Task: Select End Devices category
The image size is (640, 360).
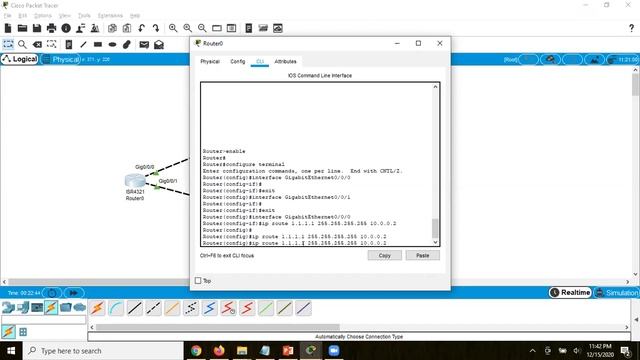Action: tap(23, 307)
